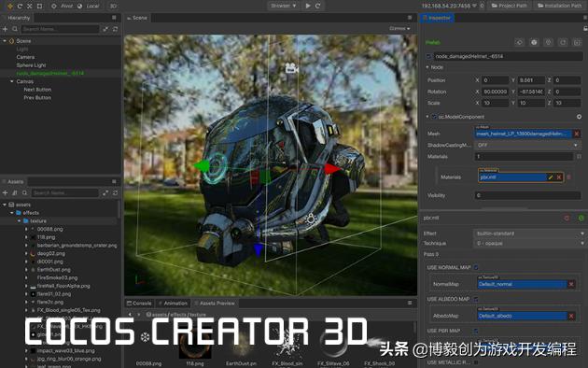
Task: Toggle the 3D view mode button
Action: (x=113, y=6)
